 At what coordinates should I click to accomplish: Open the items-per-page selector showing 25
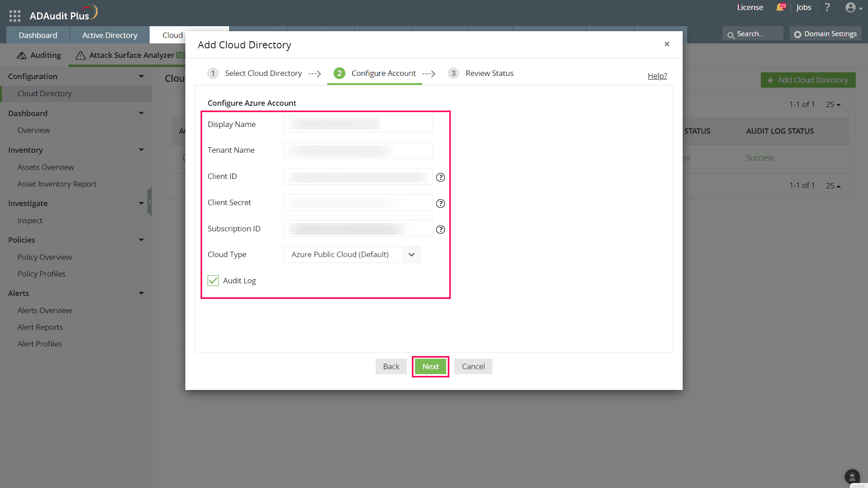coord(833,104)
